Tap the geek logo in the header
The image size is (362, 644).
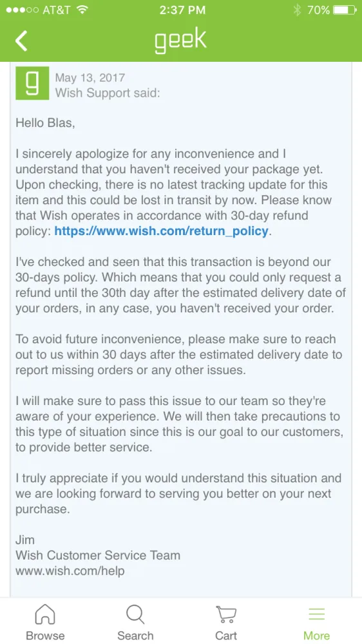click(x=180, y=41)
